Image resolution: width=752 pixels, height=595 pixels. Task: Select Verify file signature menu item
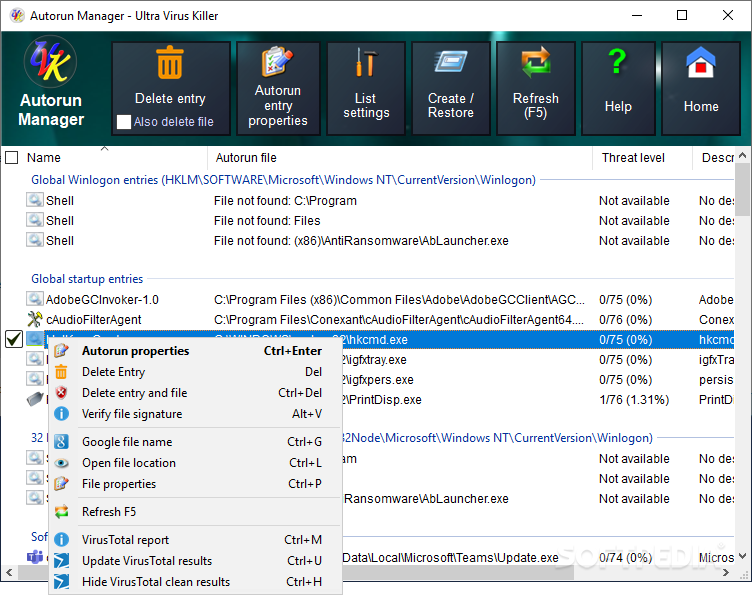[196, 414]
